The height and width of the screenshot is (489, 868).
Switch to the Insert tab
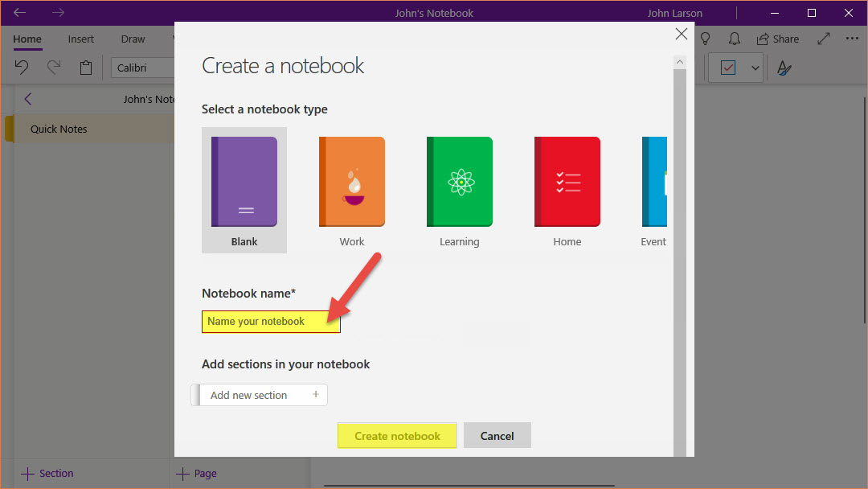[80, 39]
